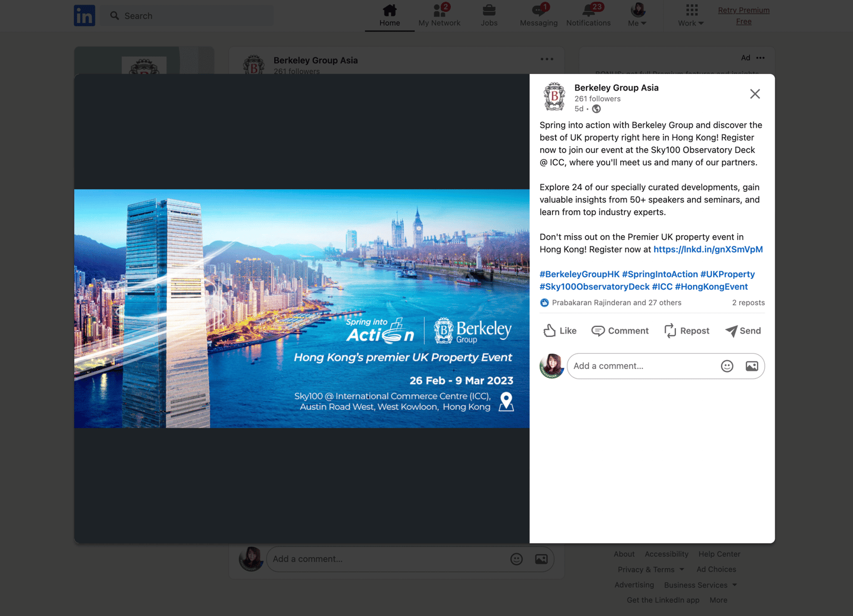View Notifications

588,16
